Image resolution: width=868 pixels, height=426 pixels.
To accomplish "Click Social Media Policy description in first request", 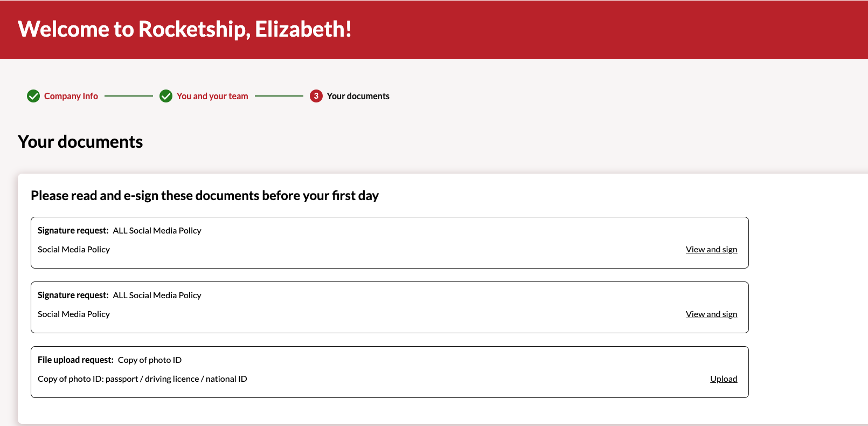I will (x=74, y=250).
